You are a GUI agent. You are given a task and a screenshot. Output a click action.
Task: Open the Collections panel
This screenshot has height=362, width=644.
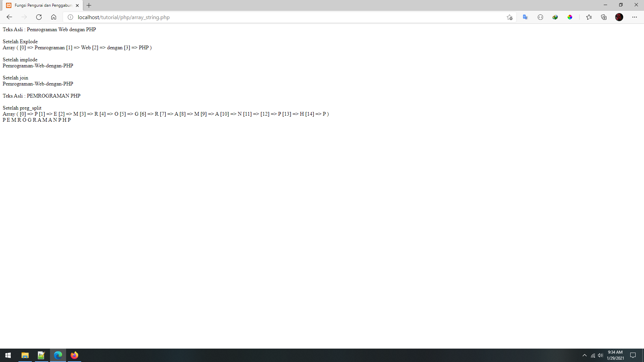tap(604, 17)
